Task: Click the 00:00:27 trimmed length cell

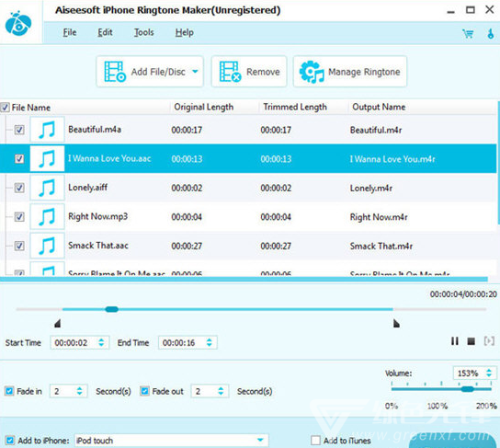Action: click(276, 246)
